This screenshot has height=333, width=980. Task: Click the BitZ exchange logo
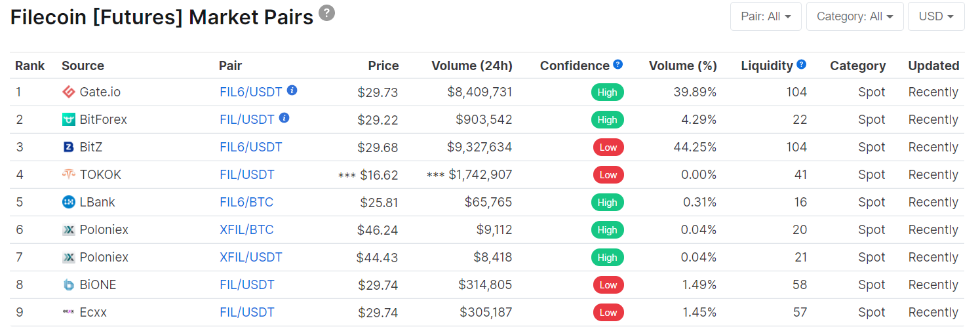pos(68,147)
